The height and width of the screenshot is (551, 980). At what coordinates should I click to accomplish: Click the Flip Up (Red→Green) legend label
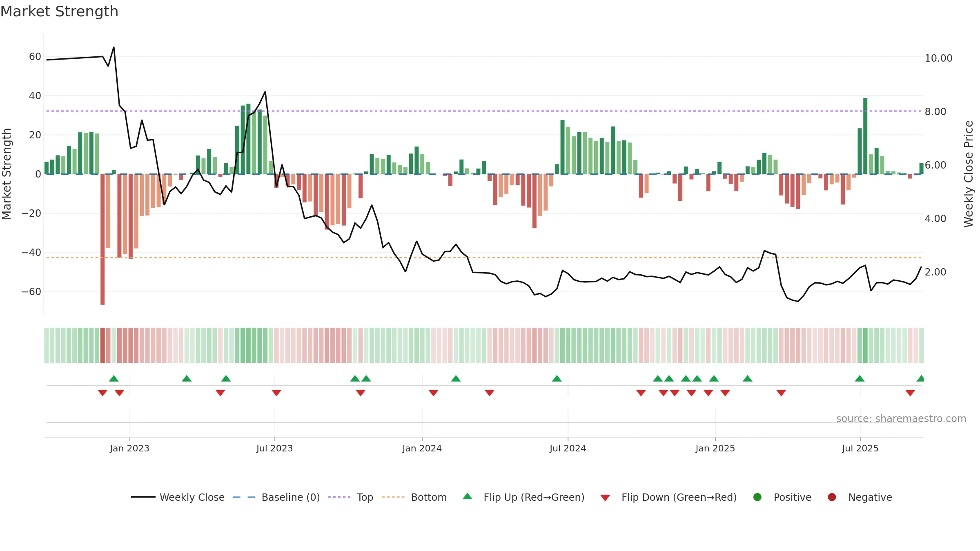[x=534, y=497]
